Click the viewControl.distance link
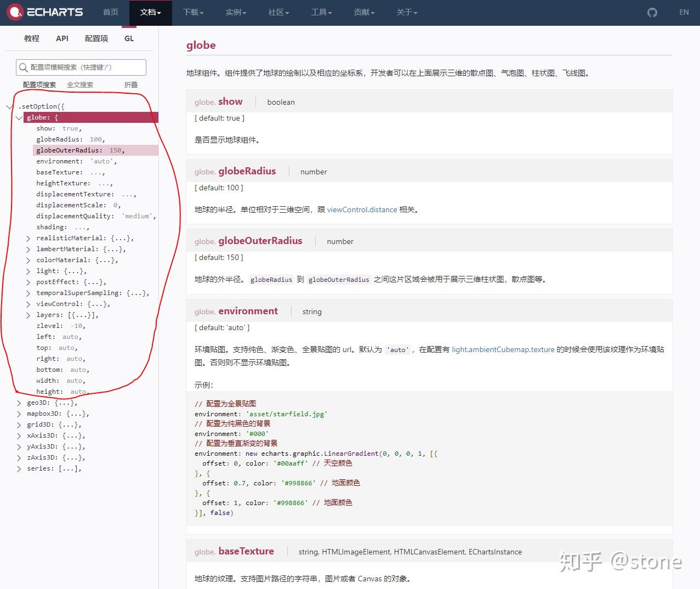This screenshot has height=589, width=700. [362, 209]
